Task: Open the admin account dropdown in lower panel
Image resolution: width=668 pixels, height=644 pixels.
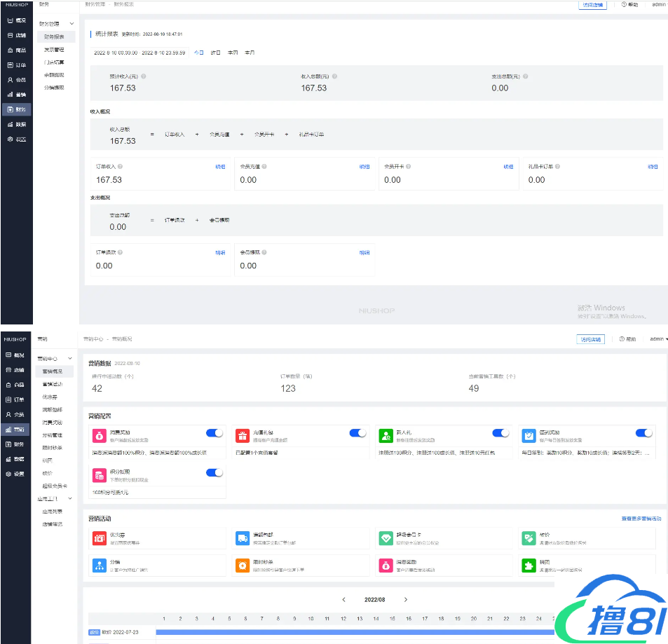Action: [x=657, y=339]
